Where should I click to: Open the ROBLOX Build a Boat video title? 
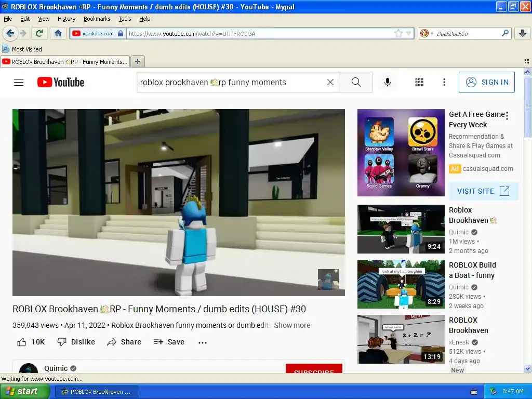coord(472,270)
